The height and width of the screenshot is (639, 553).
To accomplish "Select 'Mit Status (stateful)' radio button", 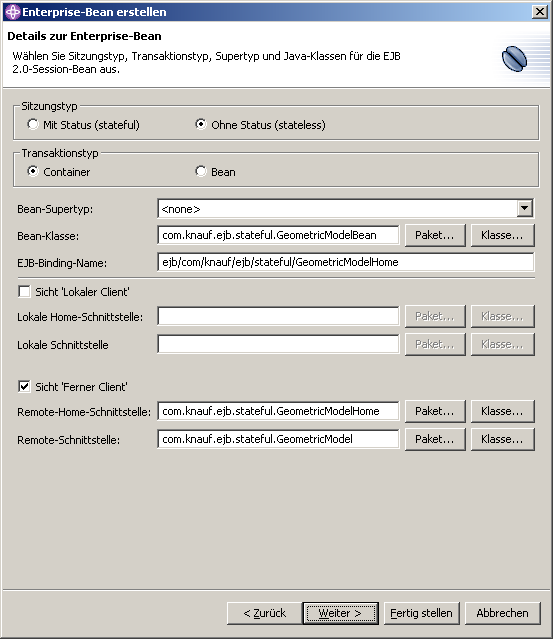I will click(x=33, y=124).
